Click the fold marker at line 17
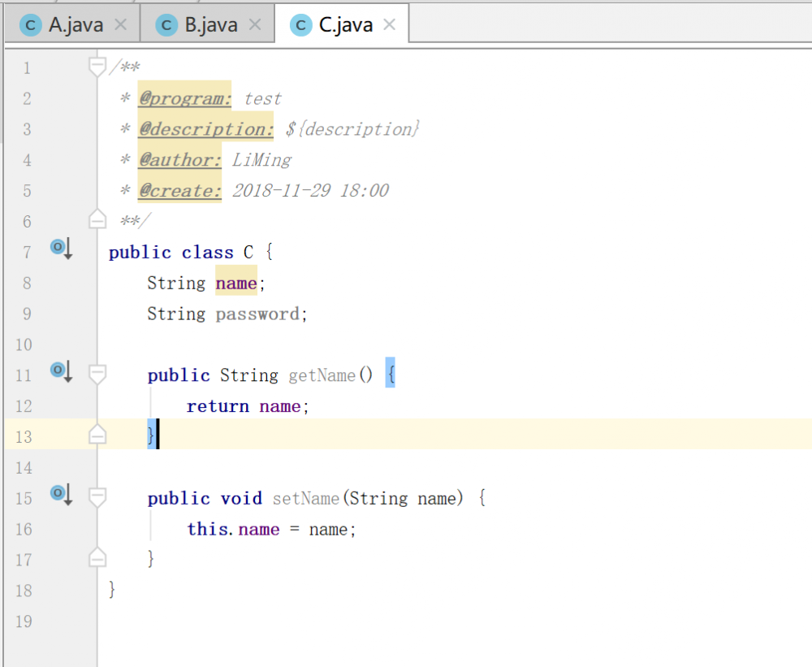Screen dimensions: 812x667 [x=97, y=557]
